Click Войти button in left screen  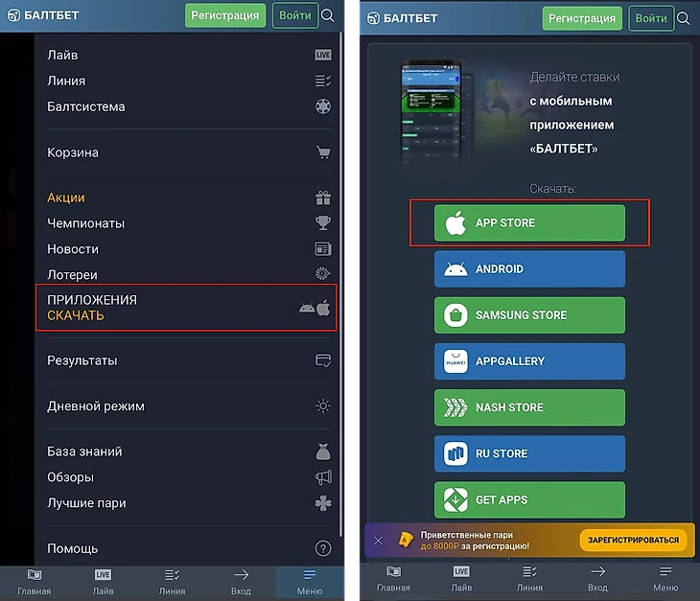tap(295, 15)
